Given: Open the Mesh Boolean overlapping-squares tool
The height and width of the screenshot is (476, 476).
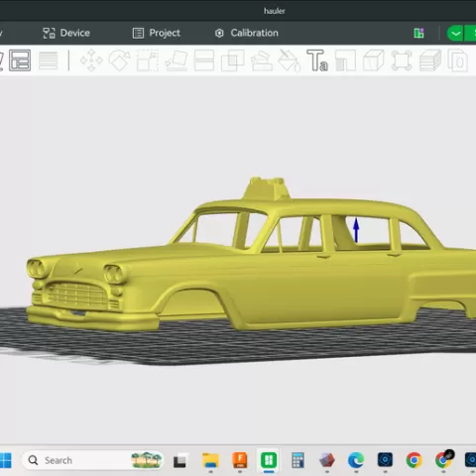Looking at the screenshot, I should (x=232, y=60).
